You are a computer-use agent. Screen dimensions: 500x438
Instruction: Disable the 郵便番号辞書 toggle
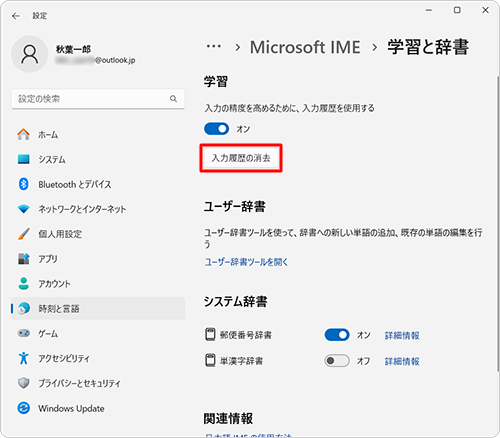coord(337,335)
